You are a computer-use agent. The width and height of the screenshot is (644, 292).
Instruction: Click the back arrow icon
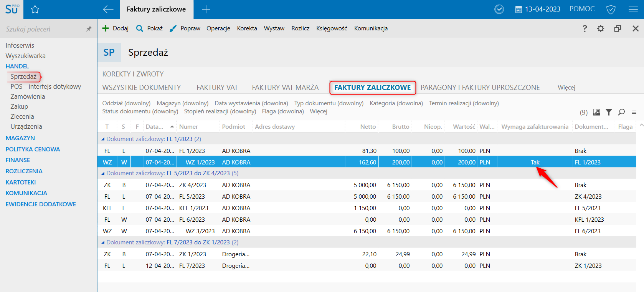[x=108, y=9]
